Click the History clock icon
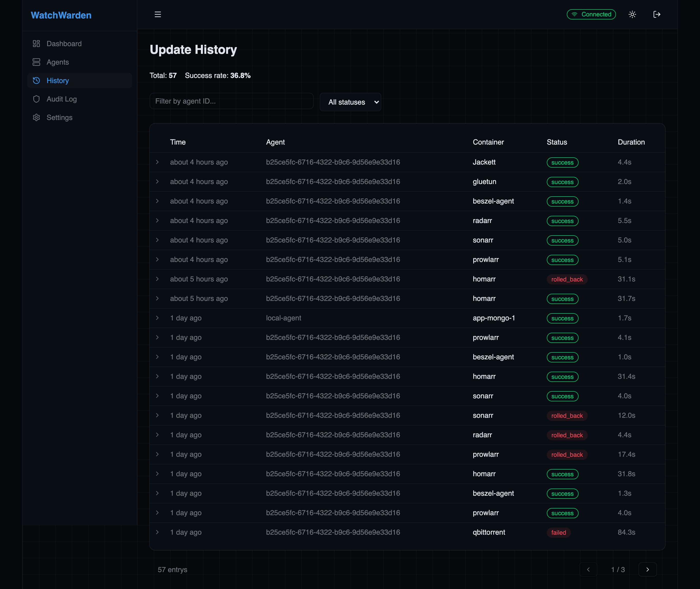 36,80
